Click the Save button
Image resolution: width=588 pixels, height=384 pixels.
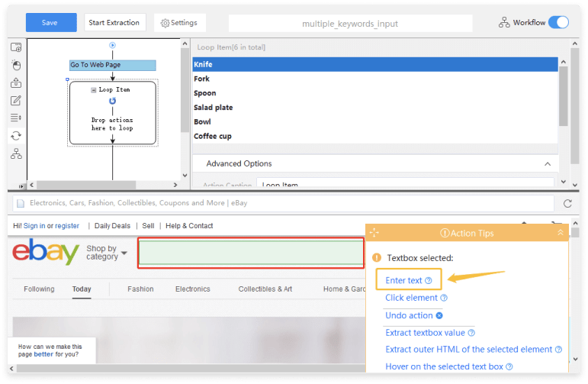point(51,23)
